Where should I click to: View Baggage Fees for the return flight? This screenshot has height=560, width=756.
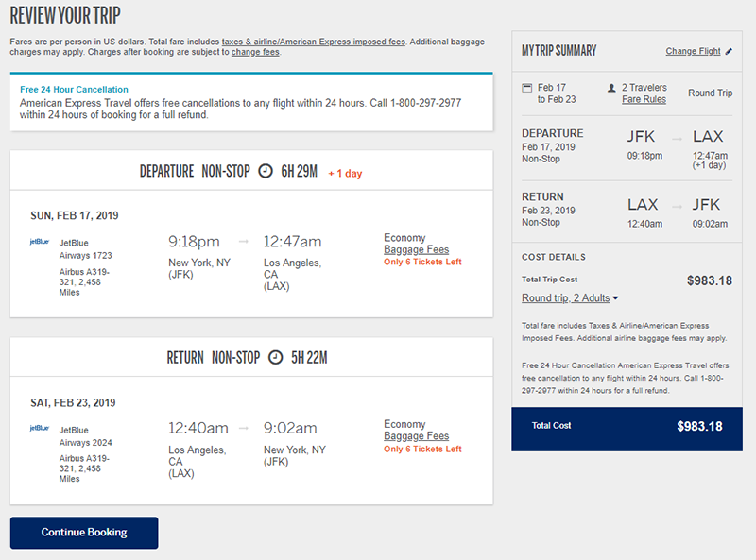416,436
